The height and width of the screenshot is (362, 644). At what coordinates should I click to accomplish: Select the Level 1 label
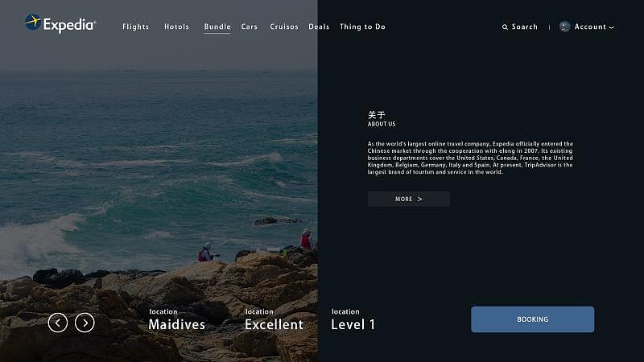[x=353, y=324]
